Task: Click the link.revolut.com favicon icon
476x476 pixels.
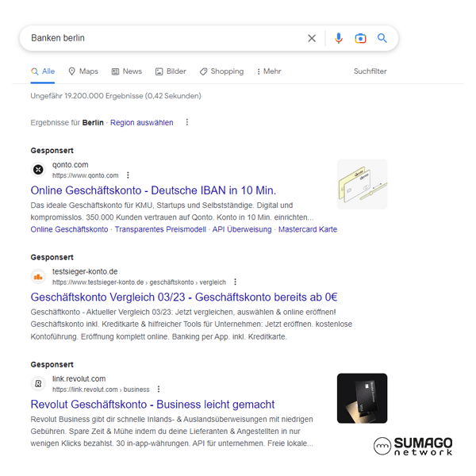Action: pyautogui.click(x=38, y=384)
